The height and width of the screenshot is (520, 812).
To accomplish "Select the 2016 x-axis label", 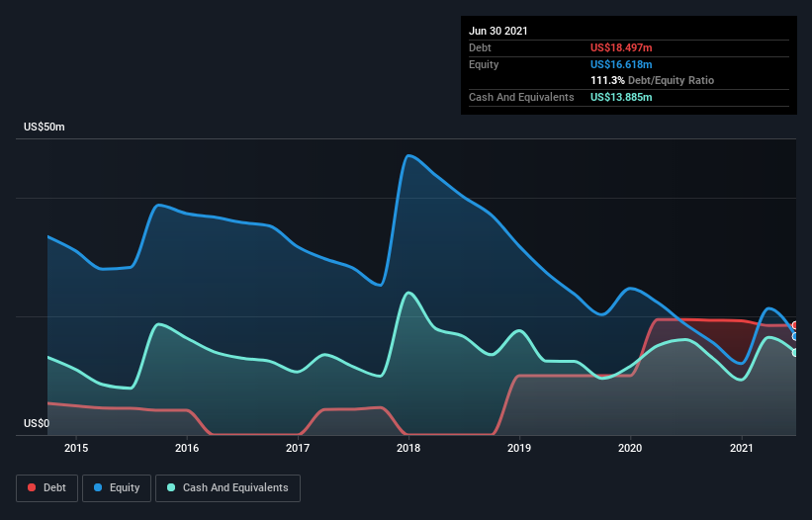I will click(187, 448).
